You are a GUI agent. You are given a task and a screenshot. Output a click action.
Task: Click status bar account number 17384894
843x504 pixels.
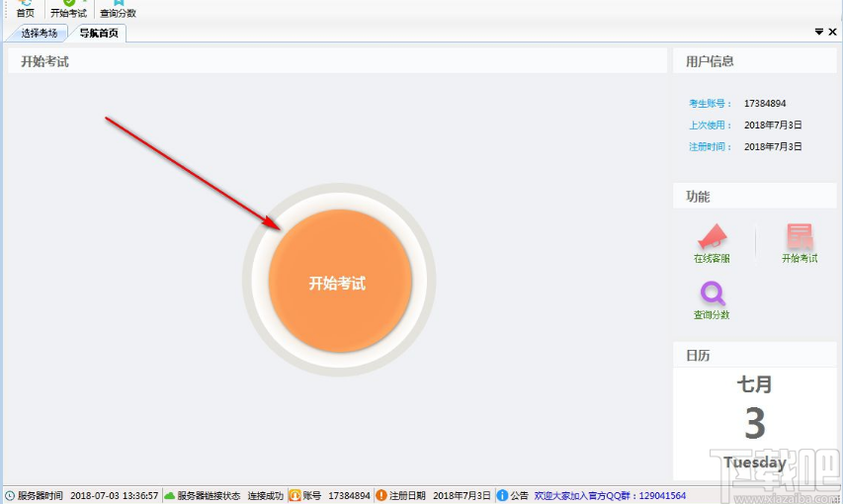(349, 495)
